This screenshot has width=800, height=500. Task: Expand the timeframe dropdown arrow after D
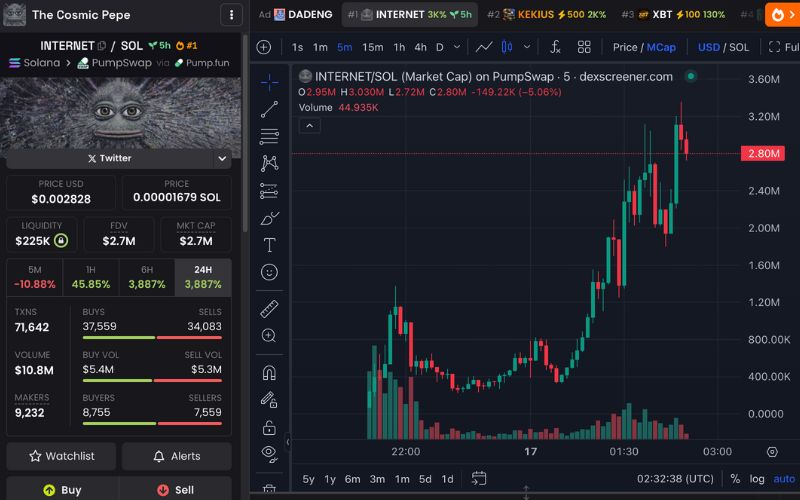[457, 47]
